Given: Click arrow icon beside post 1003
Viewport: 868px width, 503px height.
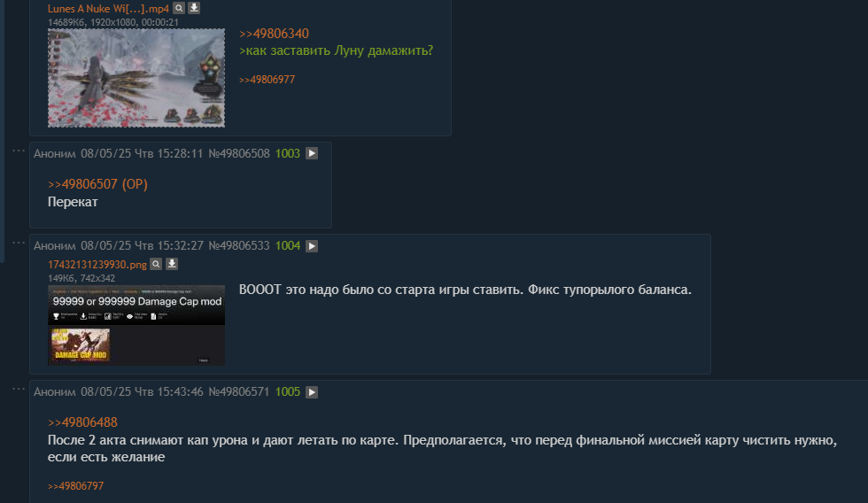Looking at the screenshot, I should click(x=312, y=153).
